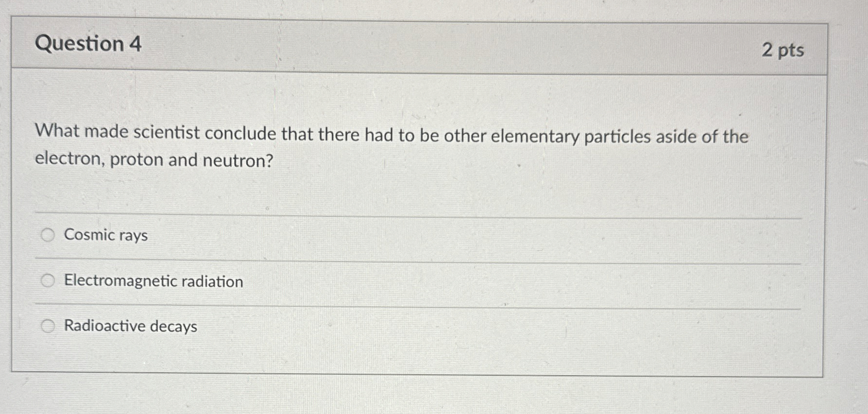Screen dimensions: 868x414
Task: Click the Cosmic rays answer row
Action: point(340,235)
